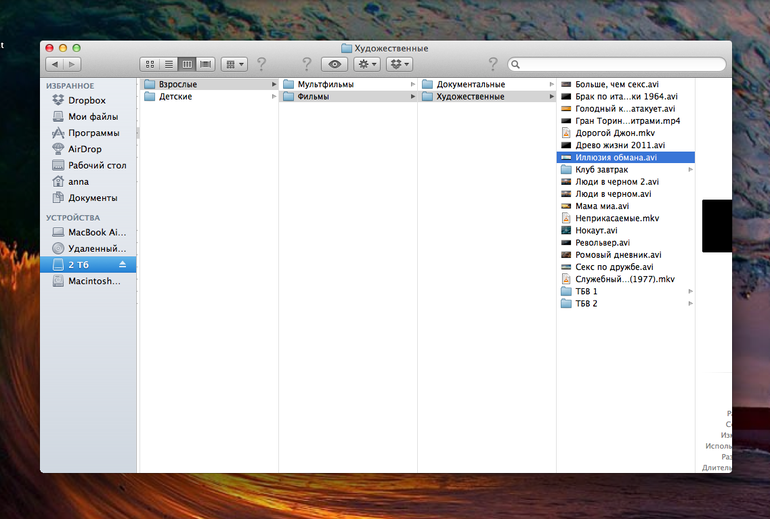Eject the 2 ТБ drive
The image size is (770, 519).
(x=123, y=265)
